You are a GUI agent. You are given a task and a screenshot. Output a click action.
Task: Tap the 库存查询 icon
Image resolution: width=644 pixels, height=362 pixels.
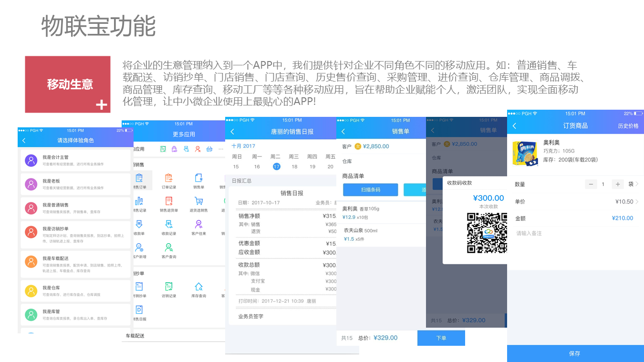coord(197,287)
